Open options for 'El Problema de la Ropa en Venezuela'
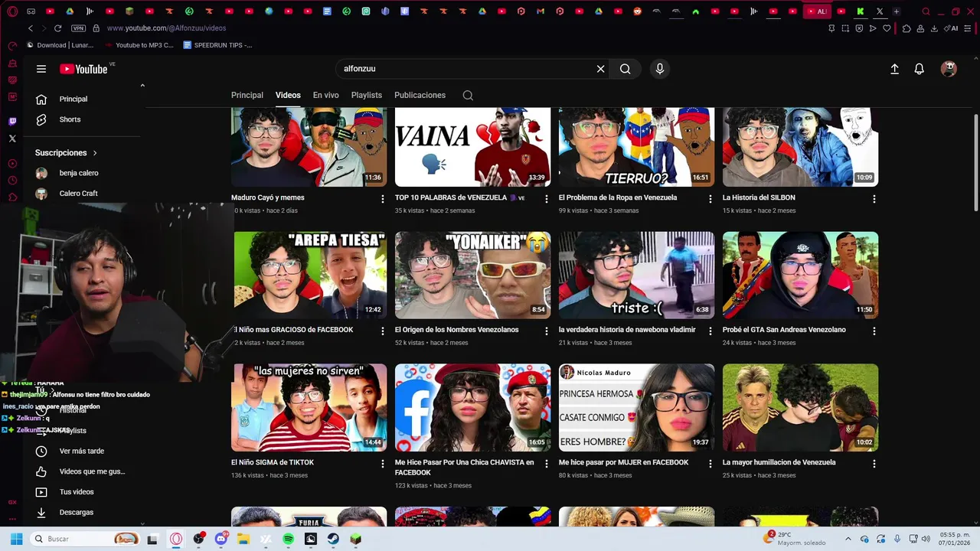The height and width of the screenshot is (551, 980). (710, 199)
